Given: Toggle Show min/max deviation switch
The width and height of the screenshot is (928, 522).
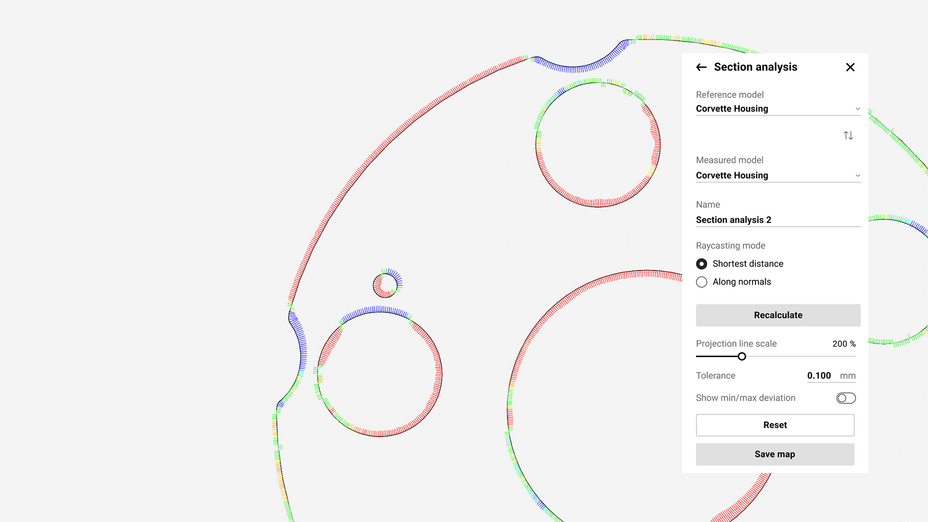Looking at the screenshot, I should (846, 398).
